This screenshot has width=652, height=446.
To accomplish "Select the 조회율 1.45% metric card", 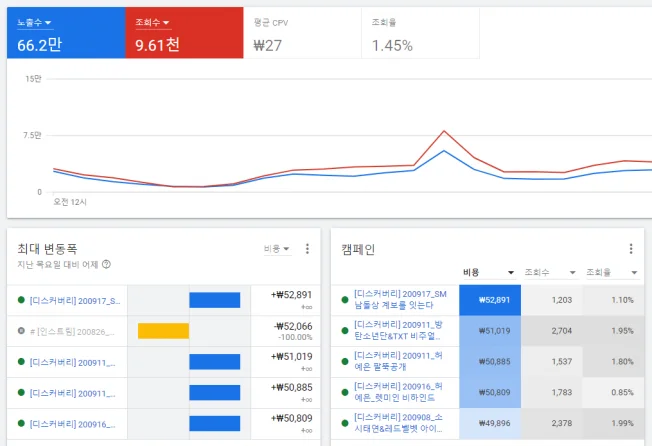I will [420, 33].
